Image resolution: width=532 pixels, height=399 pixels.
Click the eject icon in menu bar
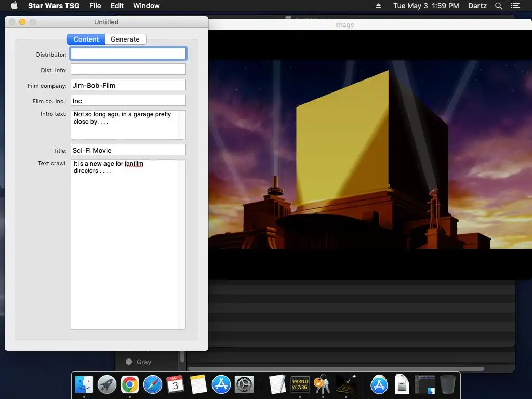pyautogui.click(x=378, y=6)
